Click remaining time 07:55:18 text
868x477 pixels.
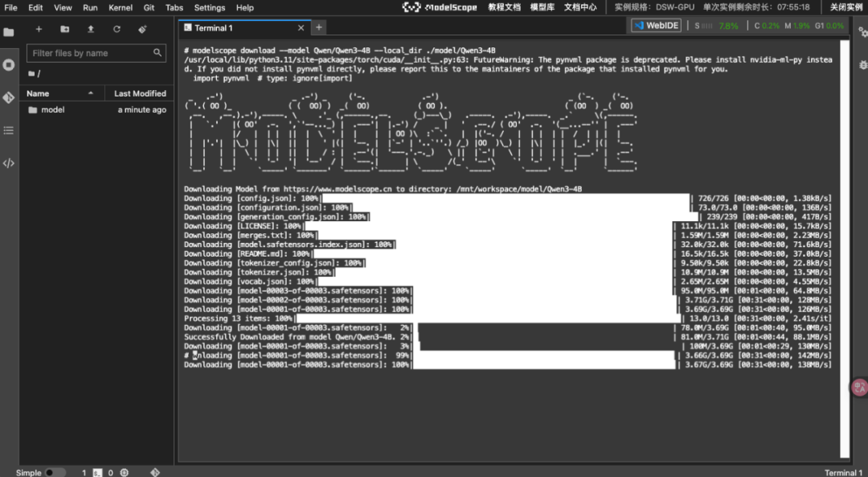click(x=756, y=7)
